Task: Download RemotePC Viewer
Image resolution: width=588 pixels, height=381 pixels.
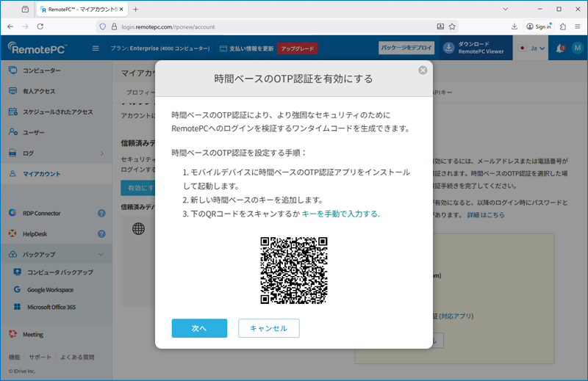Action: point(476,48)
